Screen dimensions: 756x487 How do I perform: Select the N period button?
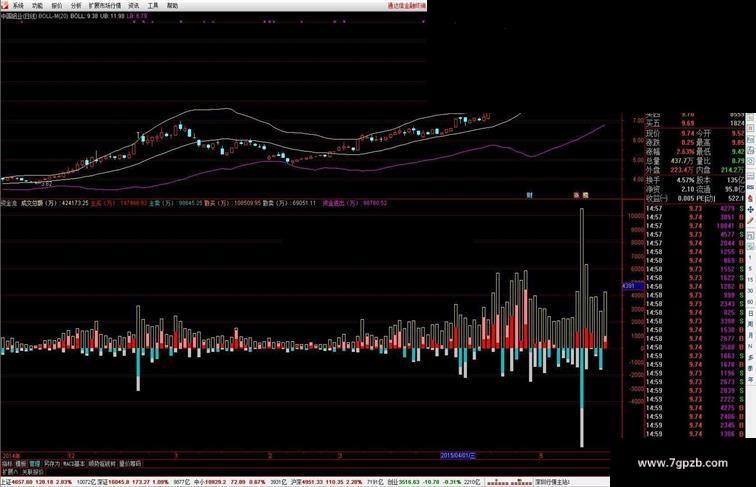point(751,346)
